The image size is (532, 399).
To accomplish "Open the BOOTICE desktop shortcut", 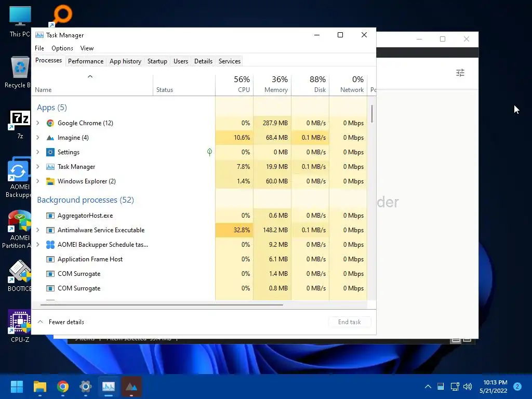I will (x=20, y=276).
